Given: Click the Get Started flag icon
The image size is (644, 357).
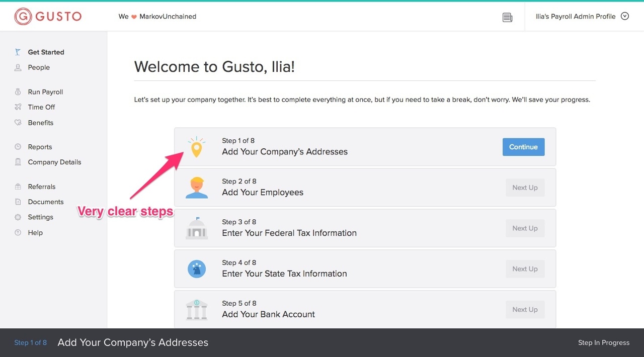Looking at the screenshot, I should (18, 52).
